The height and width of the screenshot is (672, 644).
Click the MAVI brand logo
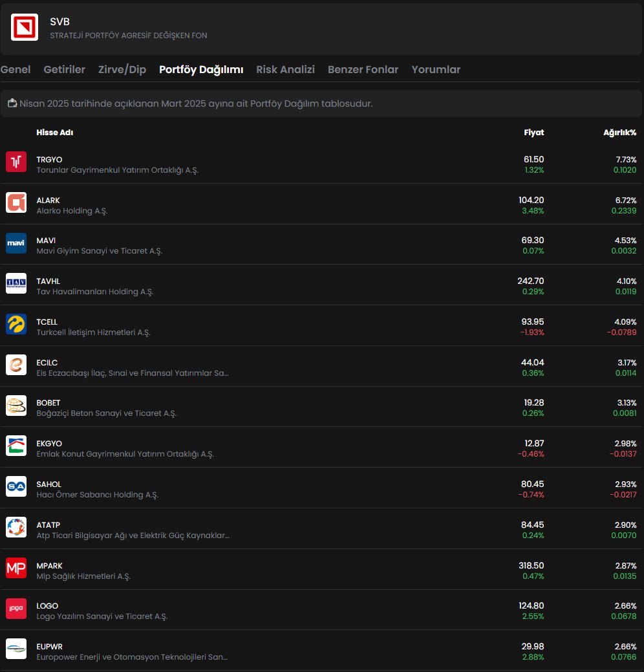(16, 243)
